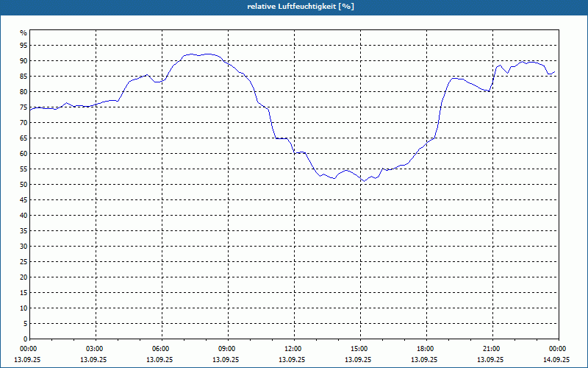This screenshot has height=368, width=588.
Task: Click the 00:00 time label above 13.09.25
Action: pyautogui.click(x=28, y=349)
